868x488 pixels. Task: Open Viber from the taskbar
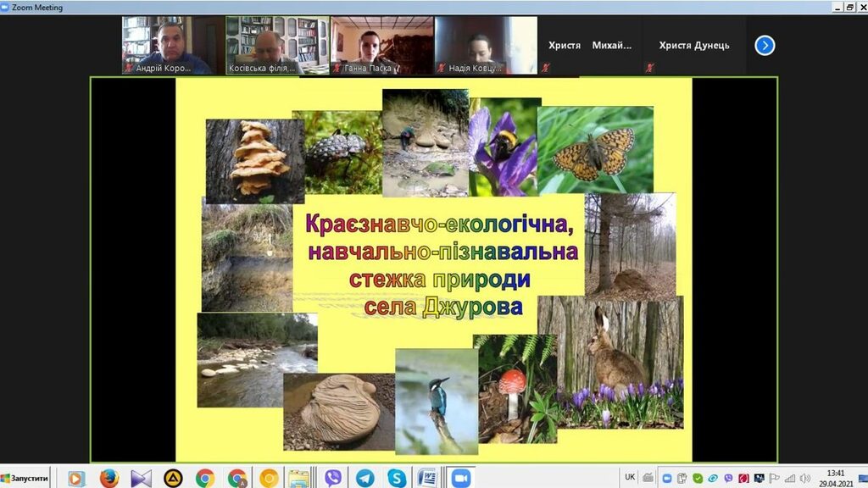pos(333,479)
